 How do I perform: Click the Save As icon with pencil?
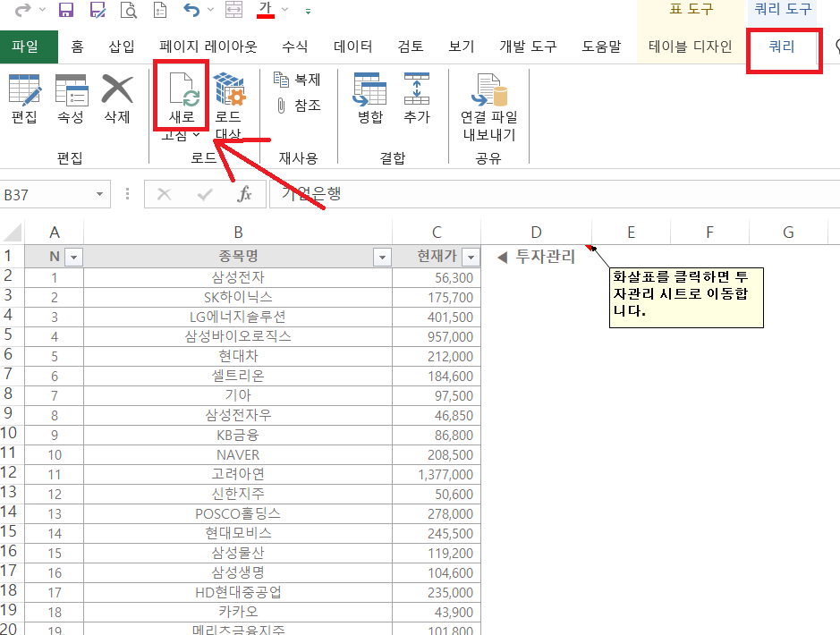pyautogui.click(x=98, y=10)
